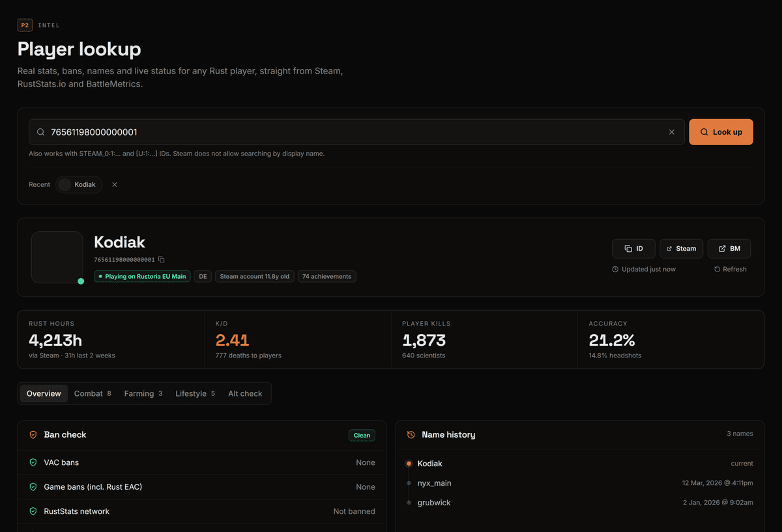This screenshot has height=532, width=782.
Task: Open the Farming tab
Action: pyautogui.click(x=143, y=393)
